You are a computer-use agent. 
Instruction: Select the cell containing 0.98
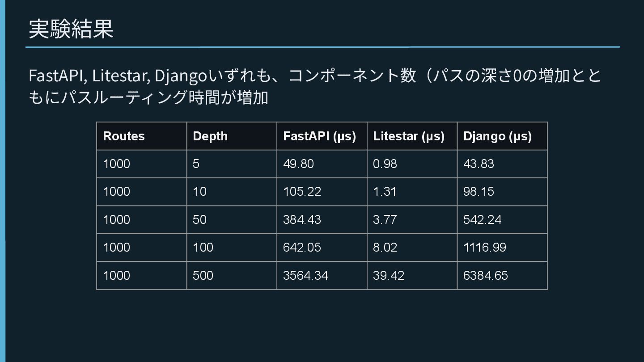pyautogui.click(x=385, y=164)
